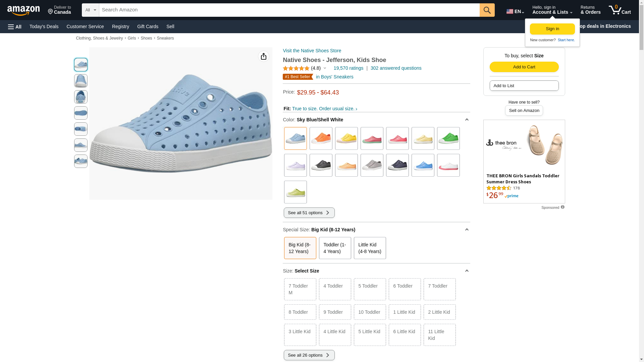The image size is (644, 362).
Task: Click the Deliver to Canada location icon
Action: click(x=51, y=12)
